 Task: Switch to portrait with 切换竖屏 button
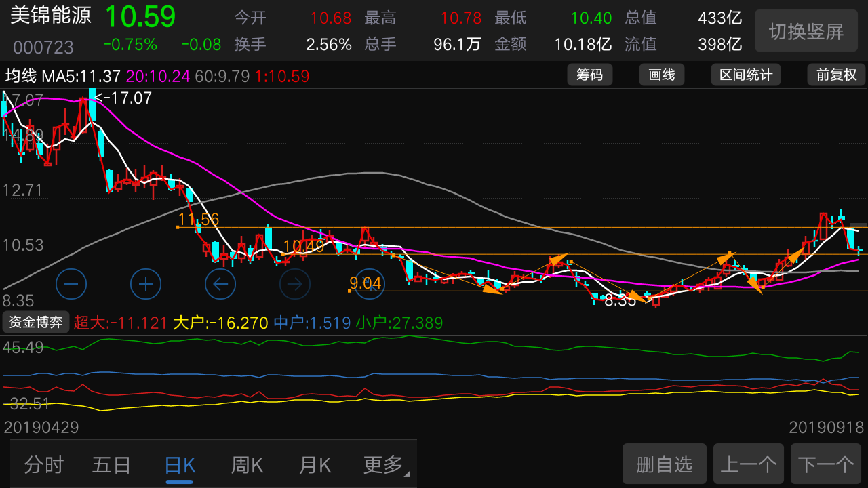(806, 31)
